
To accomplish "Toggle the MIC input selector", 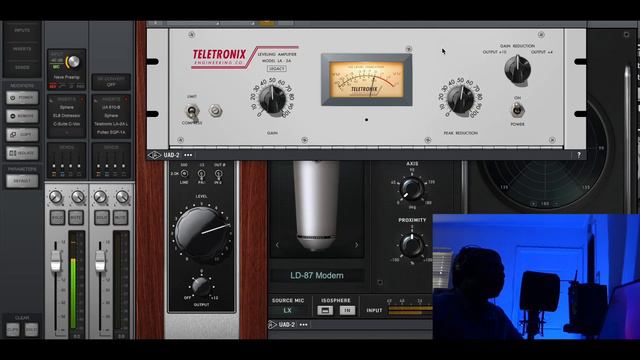I will [56, 66].
